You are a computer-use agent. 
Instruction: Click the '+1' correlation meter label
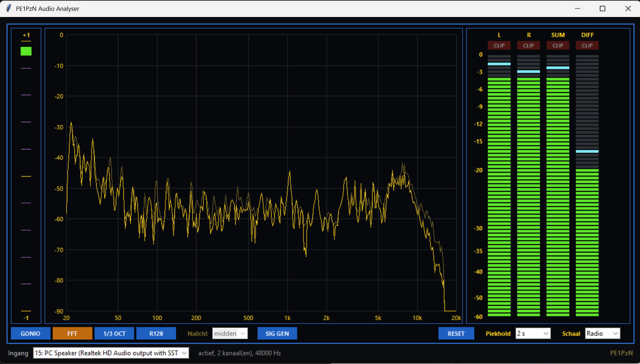coord(26,35)
